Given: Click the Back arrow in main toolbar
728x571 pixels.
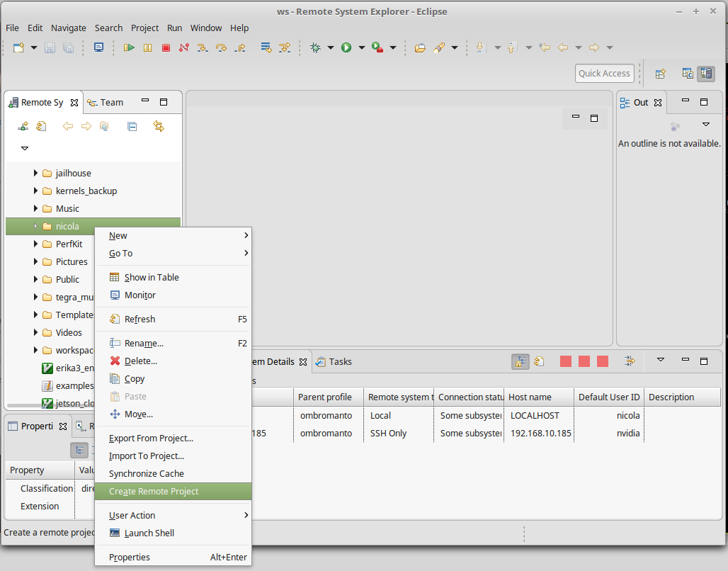Looking at the screenshot, I should pyautogui.click(x=563, y=47).
